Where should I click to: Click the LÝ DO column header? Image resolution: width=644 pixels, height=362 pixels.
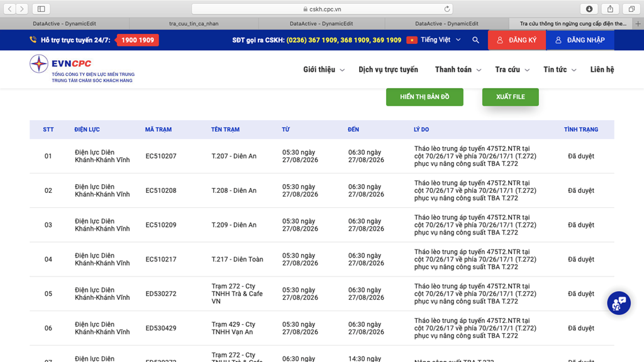(x=421, y=129)
